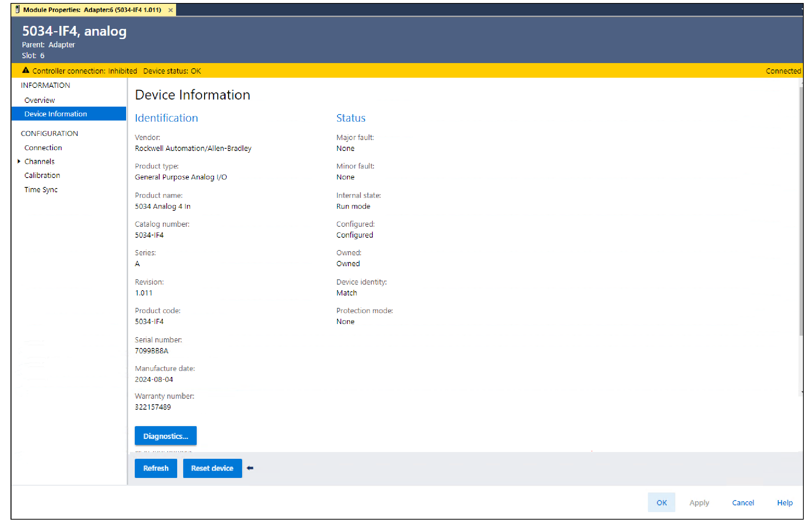Viewport: 812px width, 523px height.
Task: Click the CONFIGURATION section header
Action: 50,133
